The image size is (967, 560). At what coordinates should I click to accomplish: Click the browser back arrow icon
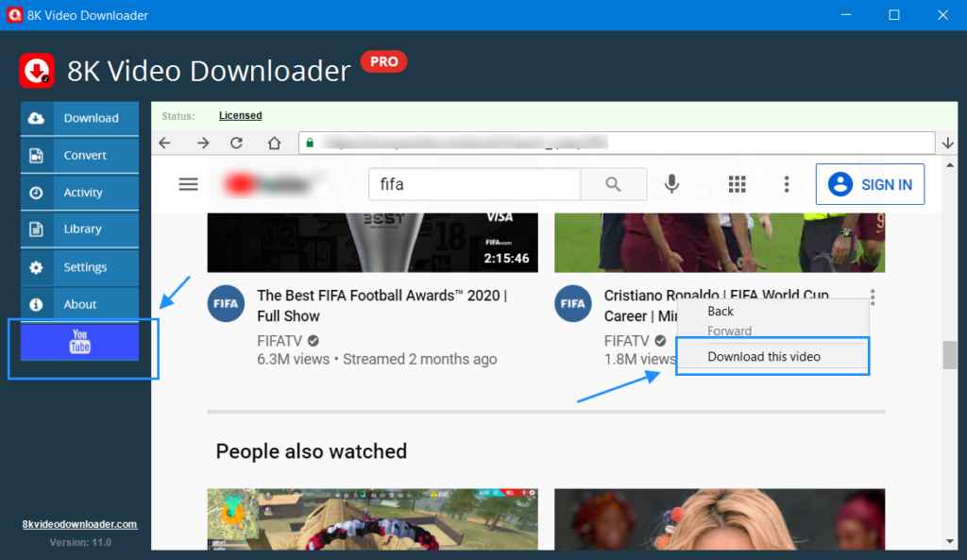(x=165, y=143)
